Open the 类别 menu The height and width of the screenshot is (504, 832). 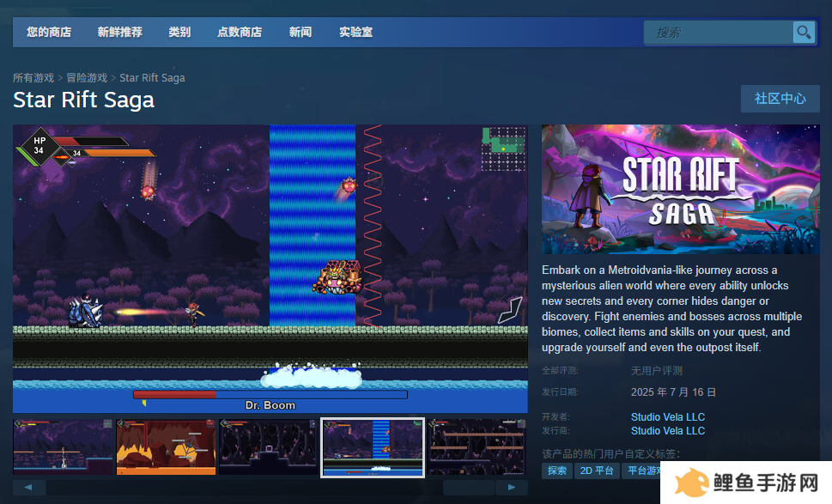click(x=179, y=32)
